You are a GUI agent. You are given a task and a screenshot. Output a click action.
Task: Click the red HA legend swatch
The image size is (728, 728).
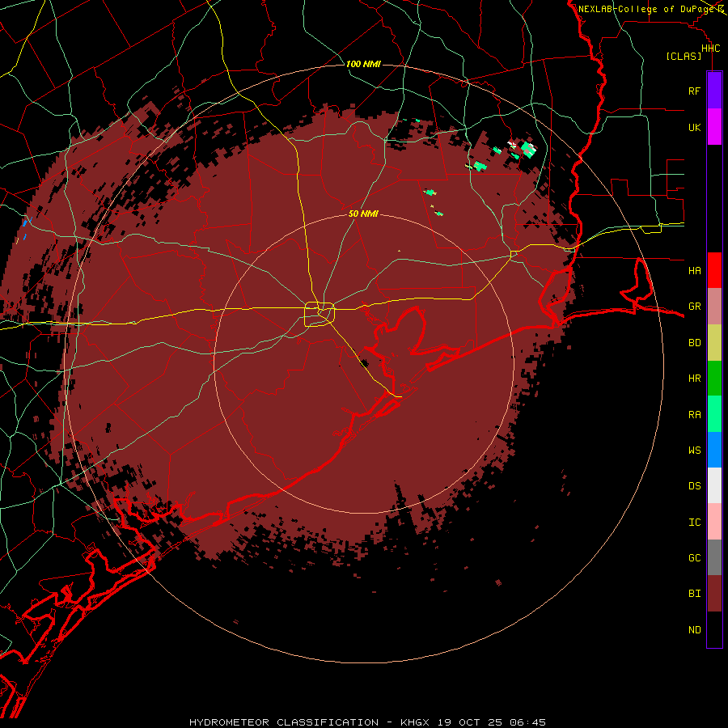pos(714,270)
